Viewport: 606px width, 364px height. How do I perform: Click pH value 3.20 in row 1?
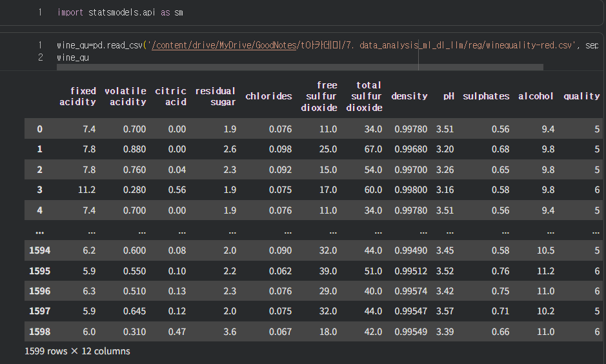pos(445,149)
